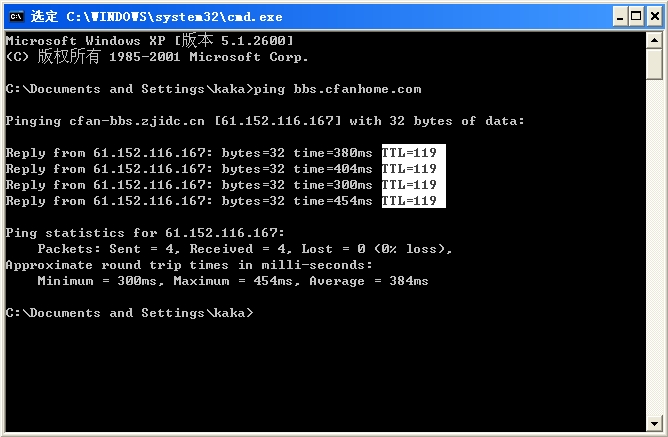Close the cmd.exe window
668x437 pixels.
pyautogui.click(x=651, y=16)
